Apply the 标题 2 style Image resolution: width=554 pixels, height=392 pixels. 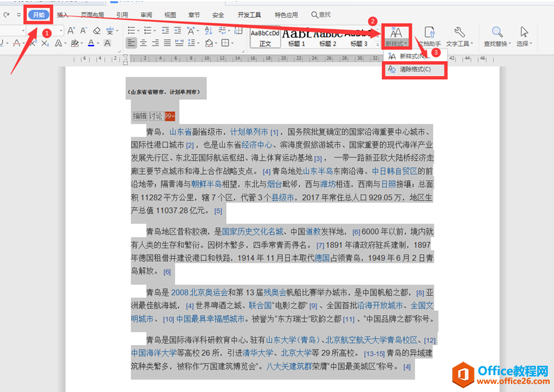327,38
